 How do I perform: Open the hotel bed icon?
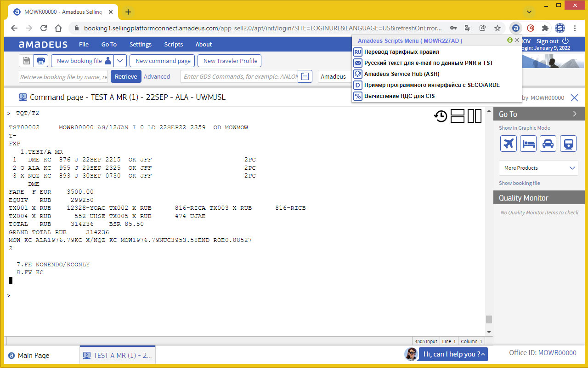pyautogui.click(x=528, y=144)
